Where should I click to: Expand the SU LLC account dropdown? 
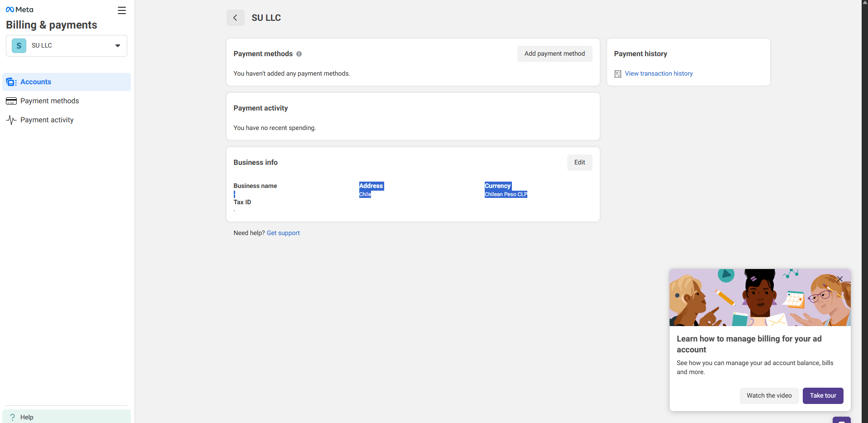(118, 46)
